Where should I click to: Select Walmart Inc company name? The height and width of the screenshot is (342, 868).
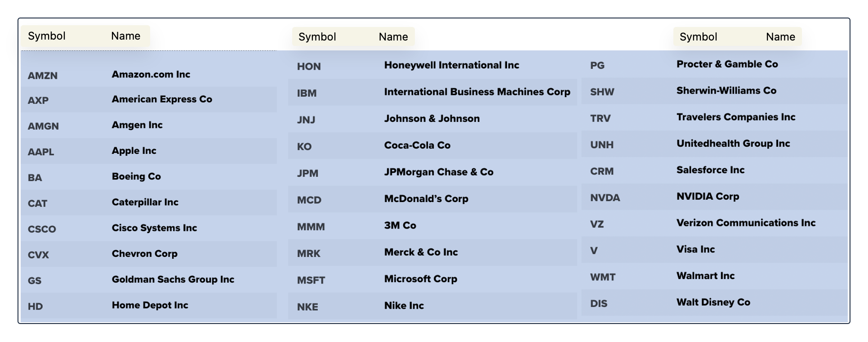click(x=706, y=276)
